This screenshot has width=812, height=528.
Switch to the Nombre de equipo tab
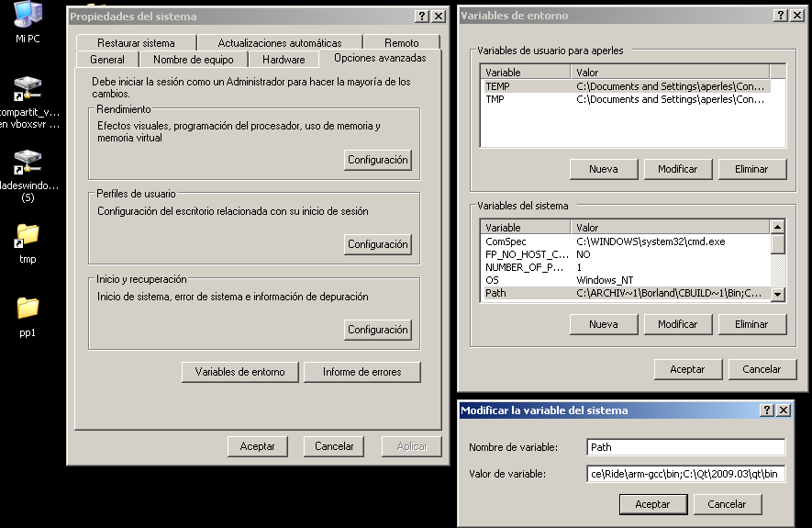pos(194,60)
